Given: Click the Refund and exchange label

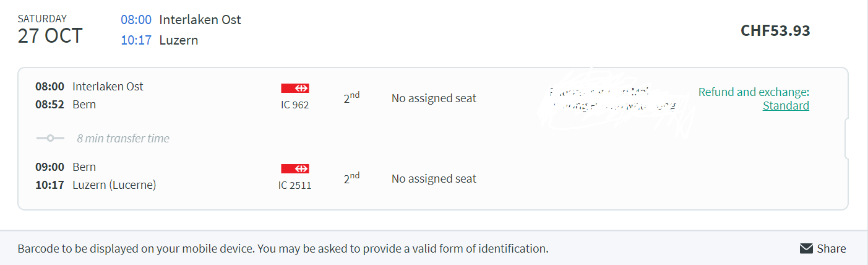Looking at the screenshot, I should coord(754,92).
